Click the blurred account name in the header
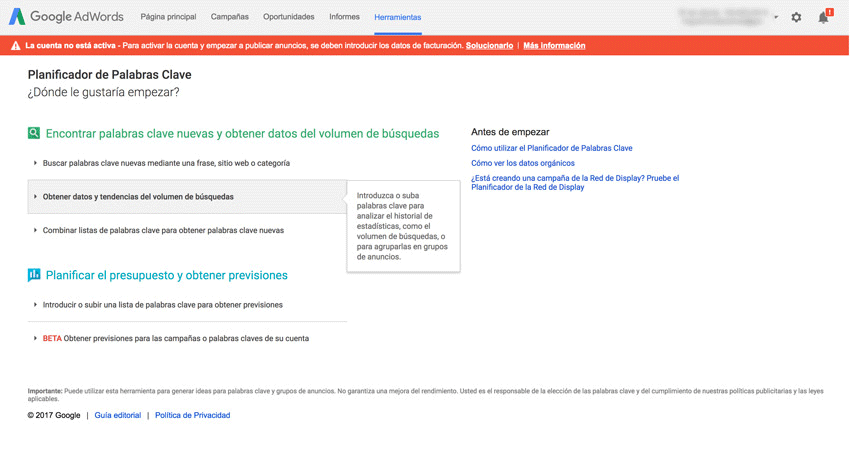Image resolution: width=850 pixels, height=462 pixels. [724, 17]
